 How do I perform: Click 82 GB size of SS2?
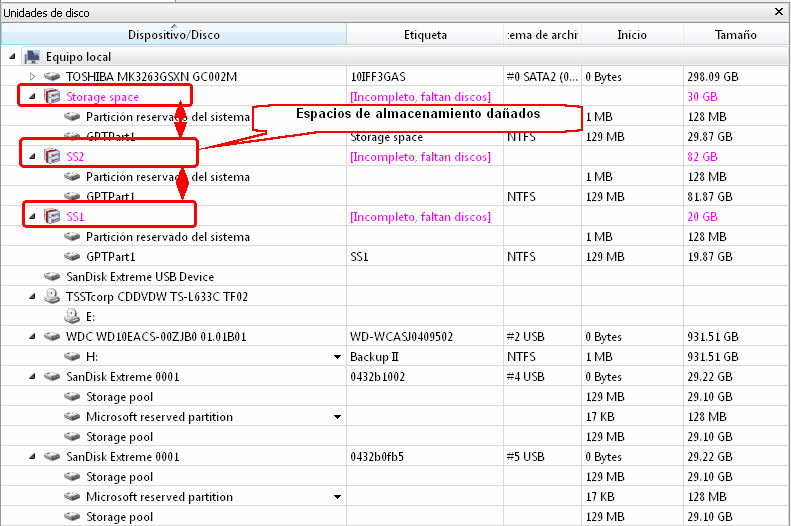(x=702, y=157)
